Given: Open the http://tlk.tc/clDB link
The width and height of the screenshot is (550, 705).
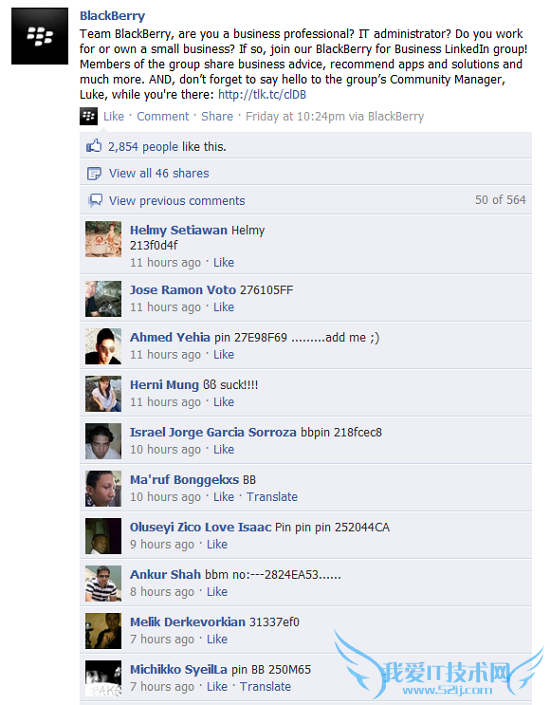Looking at the screenshot, I should (262, 94).
